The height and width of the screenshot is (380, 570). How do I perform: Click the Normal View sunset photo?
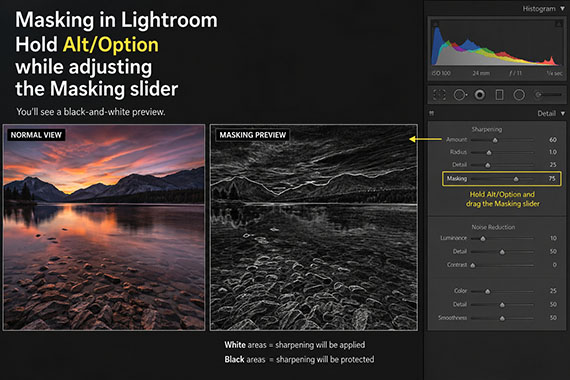(104, 228)
